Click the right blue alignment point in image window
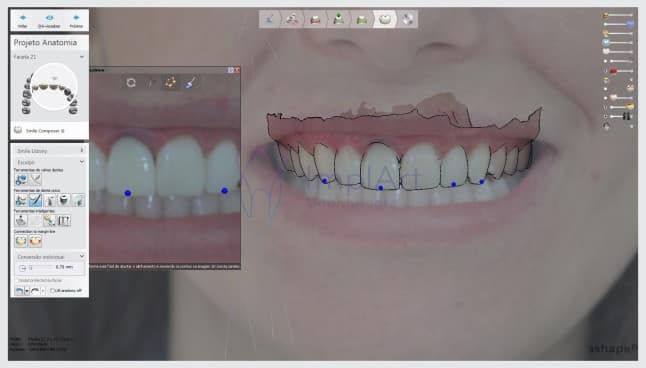The image size is (646, 368). point(225,190)
